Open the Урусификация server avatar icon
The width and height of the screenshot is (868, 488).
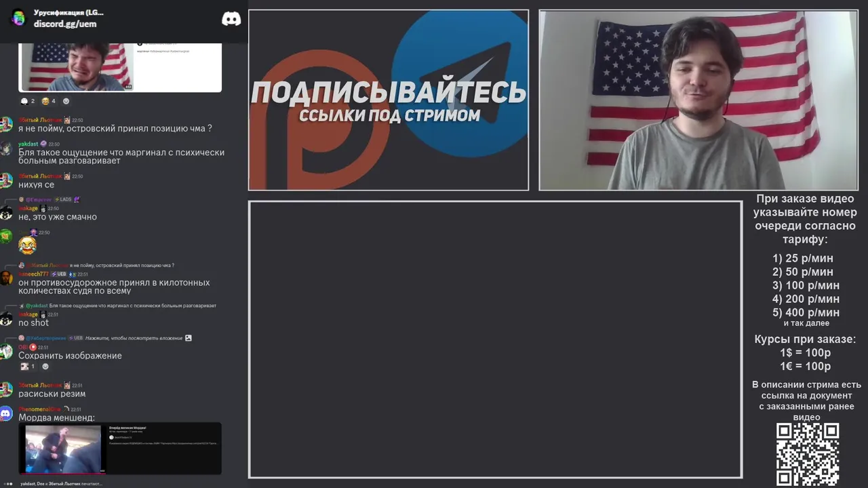click(18, 18)
